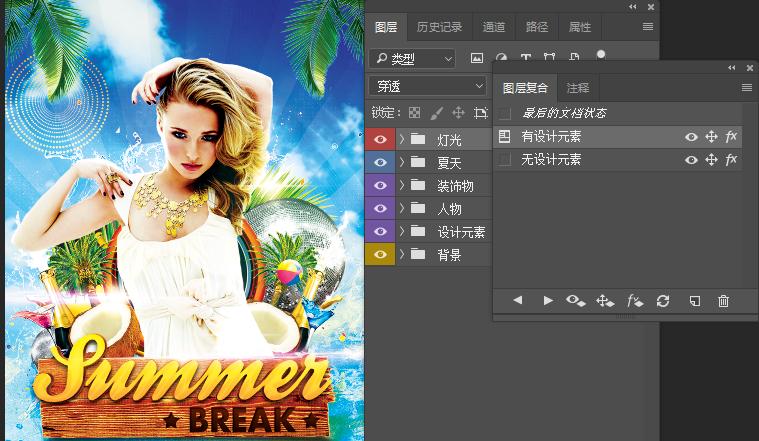This screenshot has width=759, height=441.
Task: Open Layer Comps panel options menu
Action: click(x=746, y=88)
